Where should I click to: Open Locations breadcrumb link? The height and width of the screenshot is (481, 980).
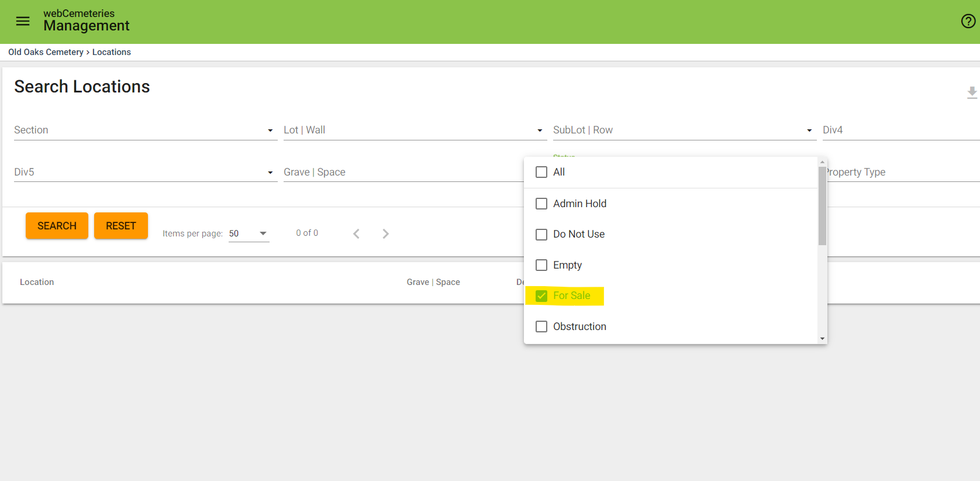[112, 52]
